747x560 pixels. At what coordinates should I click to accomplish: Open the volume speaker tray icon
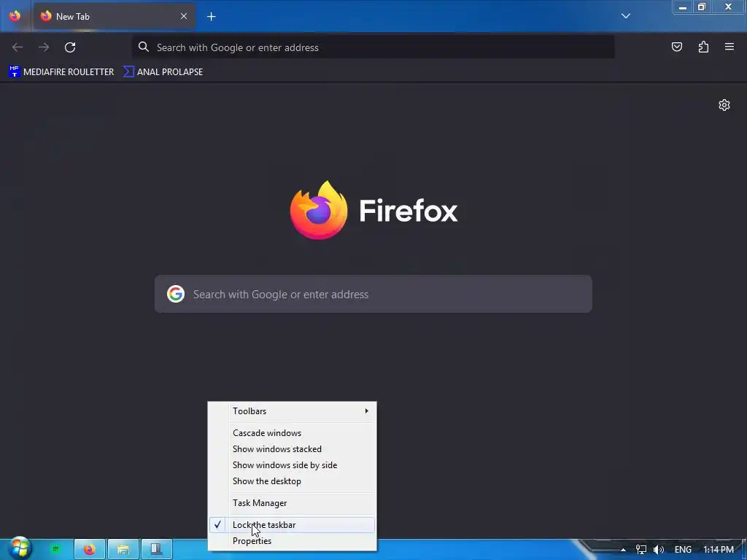(x=659, y=550)
